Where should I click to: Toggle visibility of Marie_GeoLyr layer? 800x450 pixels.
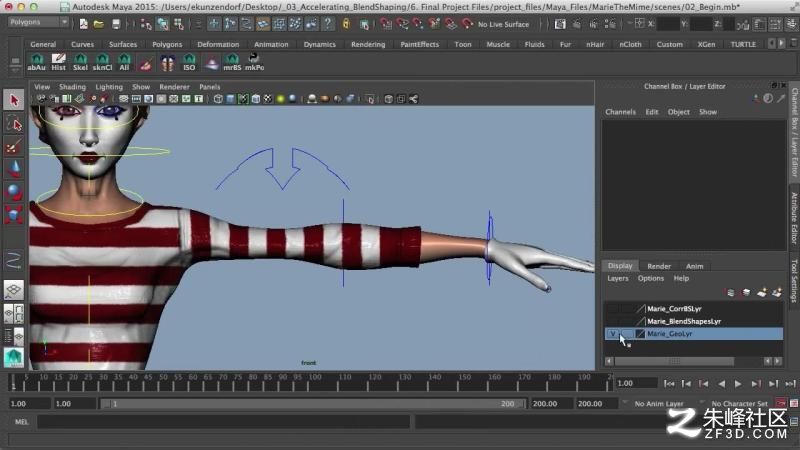point(613,334)
